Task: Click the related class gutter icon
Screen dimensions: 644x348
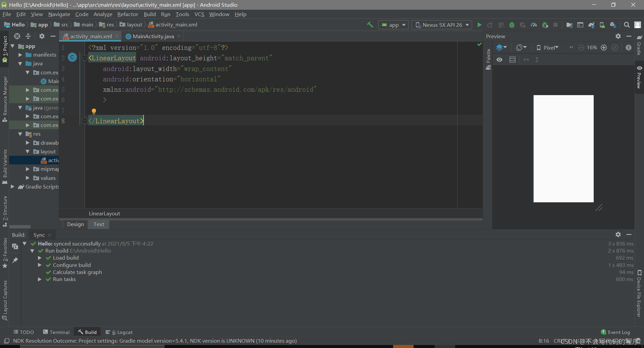Action: click(x=72, y=58)
